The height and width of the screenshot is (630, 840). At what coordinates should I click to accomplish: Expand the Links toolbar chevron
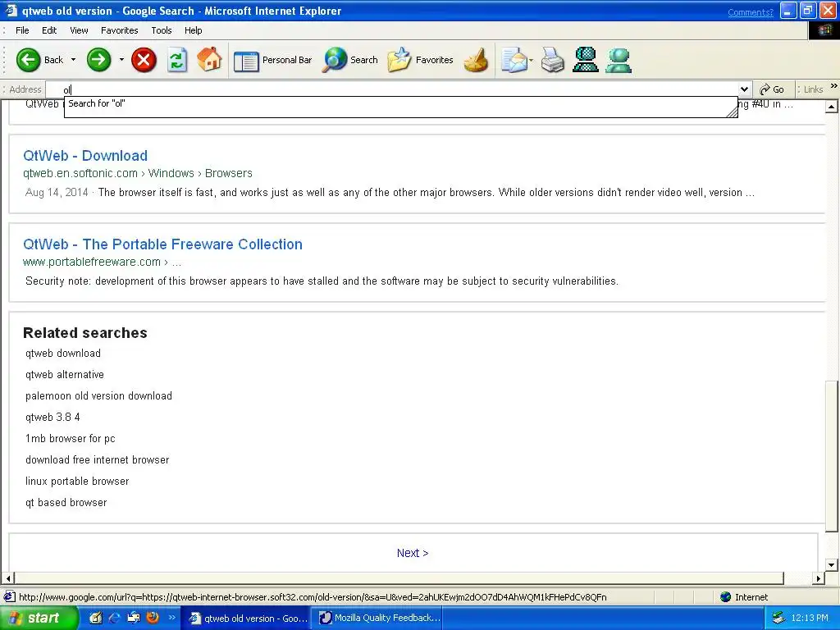[x=833, y=85]
